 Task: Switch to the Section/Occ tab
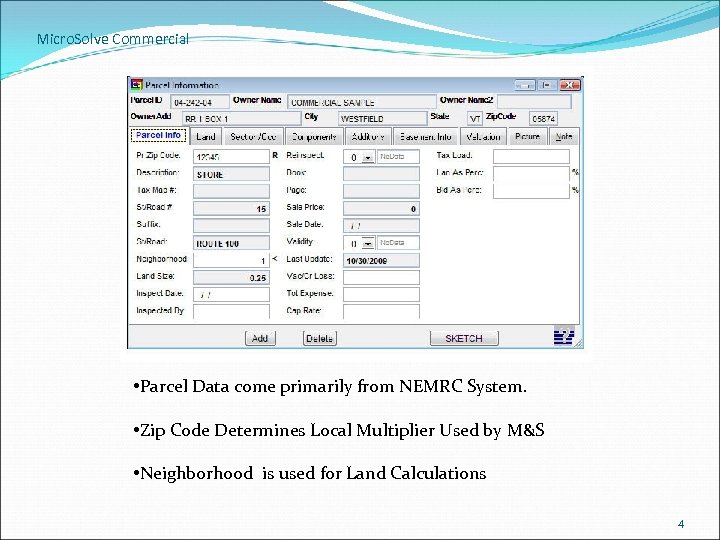(x=253, y=136)
